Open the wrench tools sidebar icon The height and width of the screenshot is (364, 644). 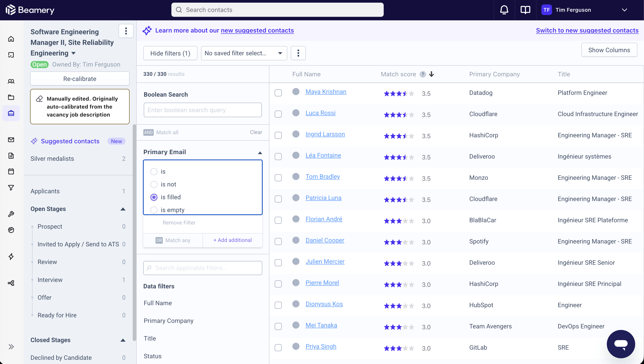[11, 214]
